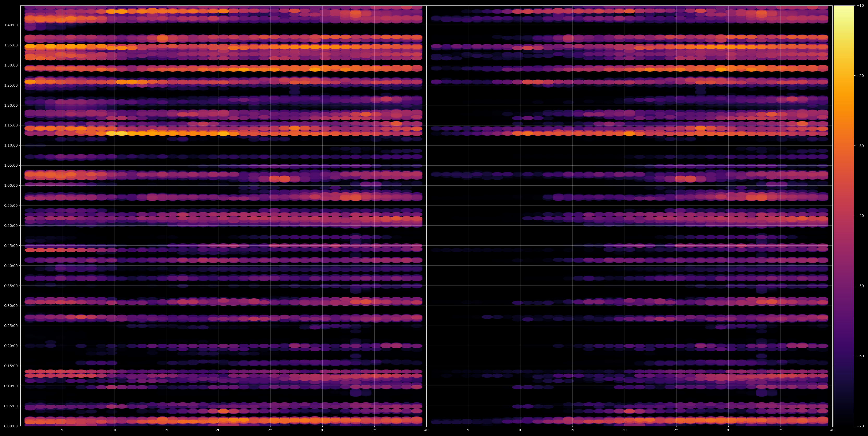Select the right heatmap's x-axis label 10

point(520,430)
